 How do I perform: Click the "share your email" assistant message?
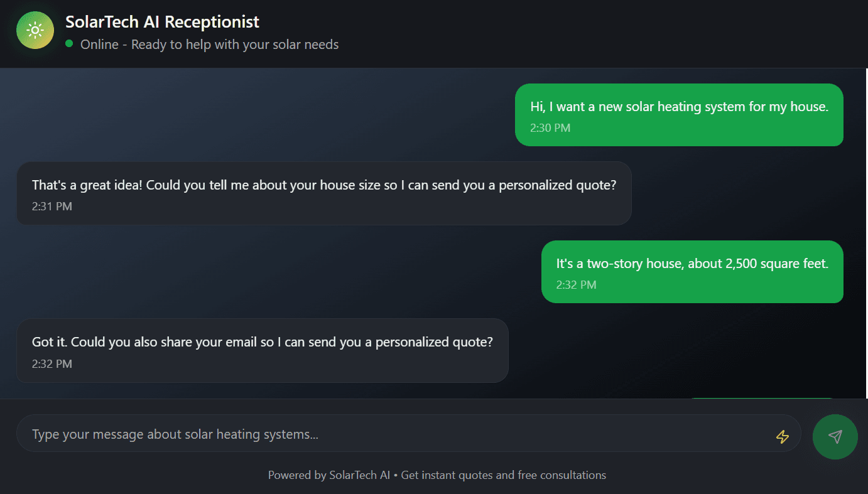click(262, 343)
